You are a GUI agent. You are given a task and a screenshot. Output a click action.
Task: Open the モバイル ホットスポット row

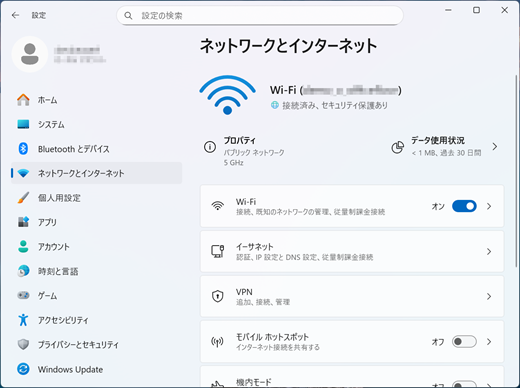click(352, 342)
